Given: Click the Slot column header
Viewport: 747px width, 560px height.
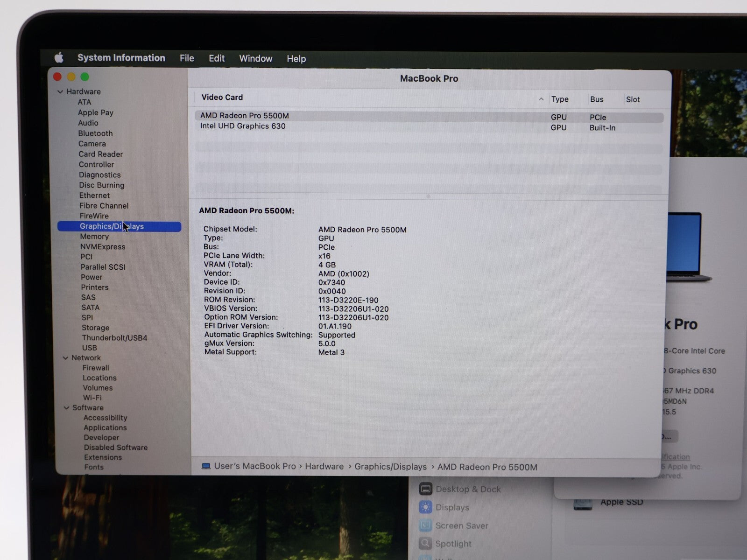Looking at the screenshot, I should tap(633, 99).
